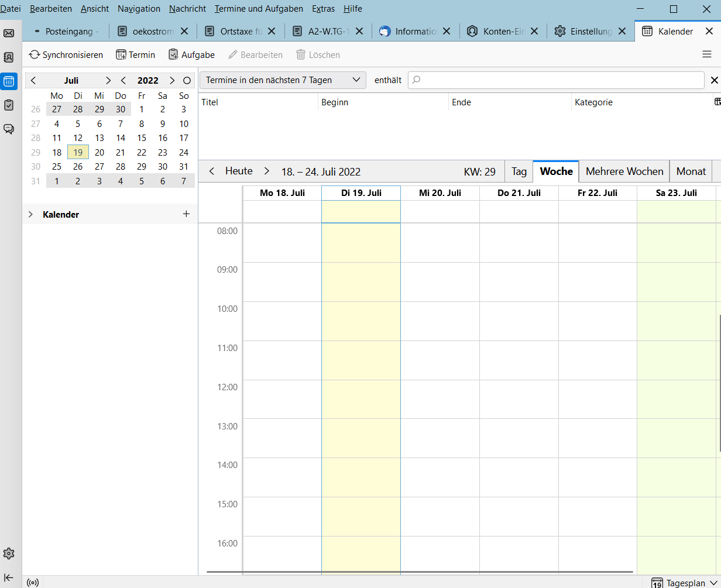Open the Address Book sidebar icon
721x588 pixels.
9,57
